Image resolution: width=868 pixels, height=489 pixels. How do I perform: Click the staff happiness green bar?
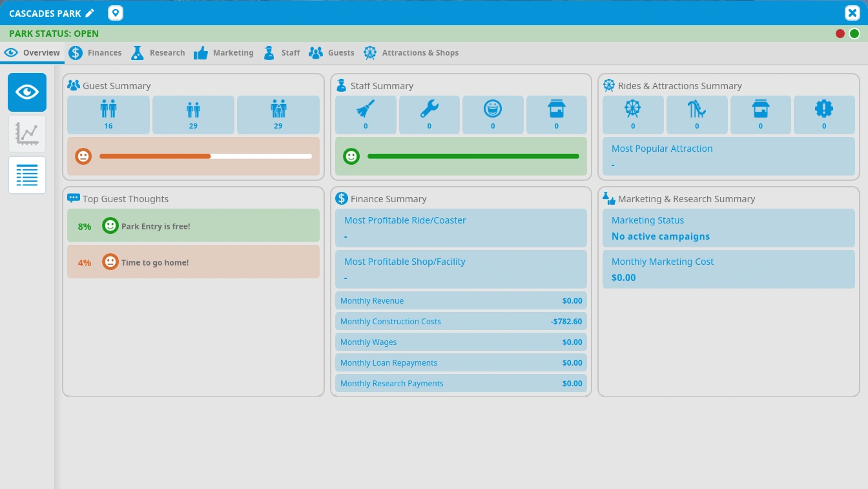(x=473, y=156)
